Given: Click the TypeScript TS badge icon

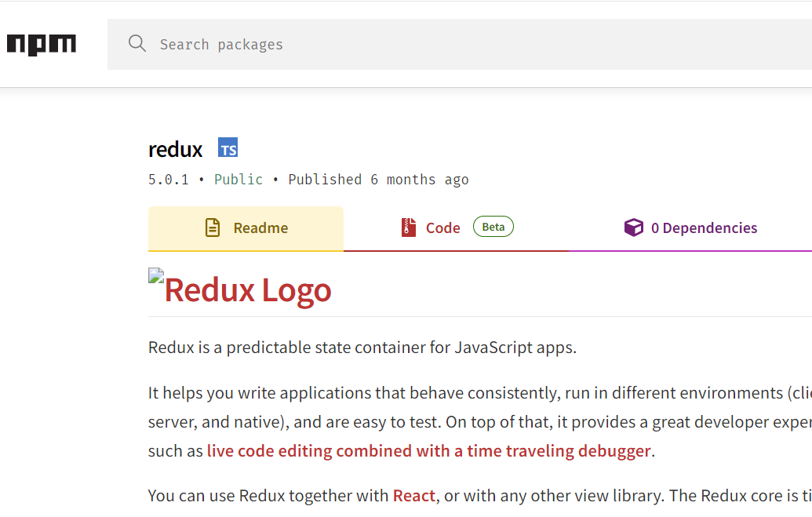Looking at the screenshot, I should (228, 147).
